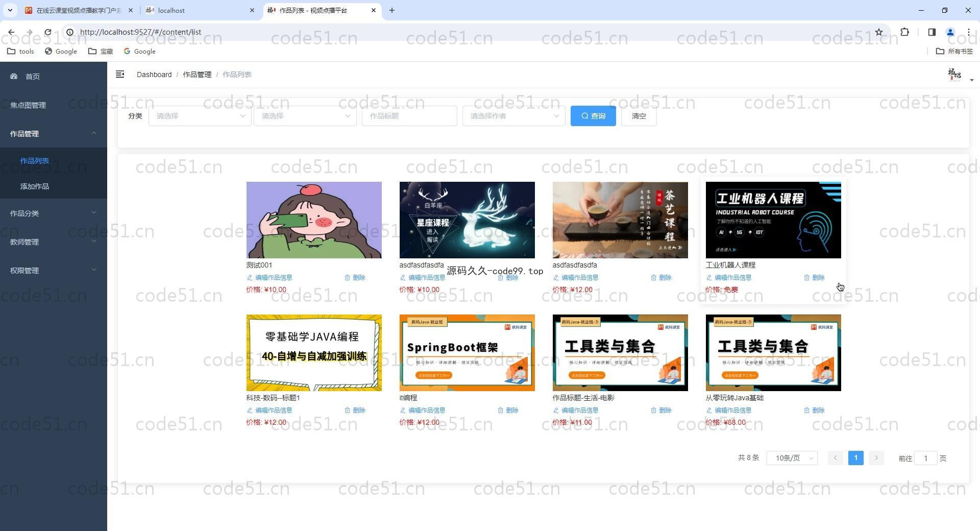The width and height of the screenshot is (980, 531).
Task: Edit info for 工业机器人课程
Action: tap(729, 278)
